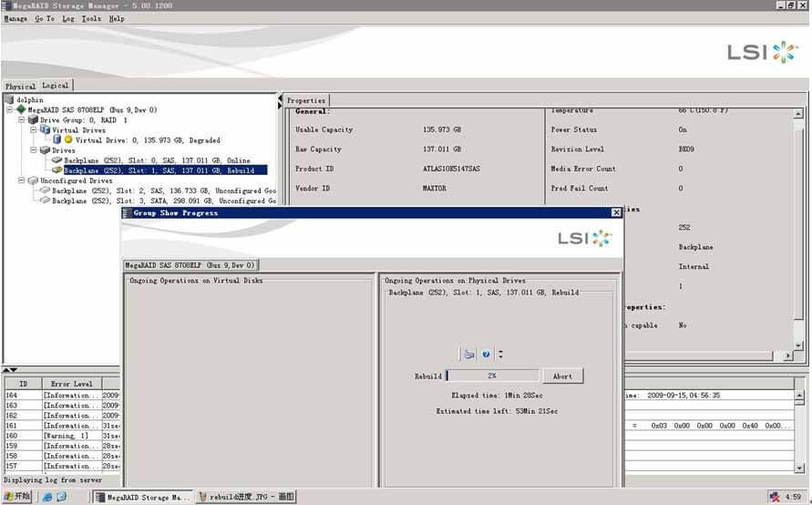Viewport: 812px width, 505px height.
Task: Click the Virtual Drive 0 degraded status icon
Action: click(67, 140)
